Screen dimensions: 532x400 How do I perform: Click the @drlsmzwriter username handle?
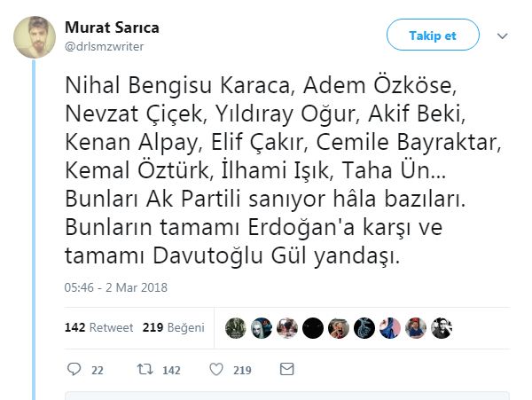tap(104, 46)
